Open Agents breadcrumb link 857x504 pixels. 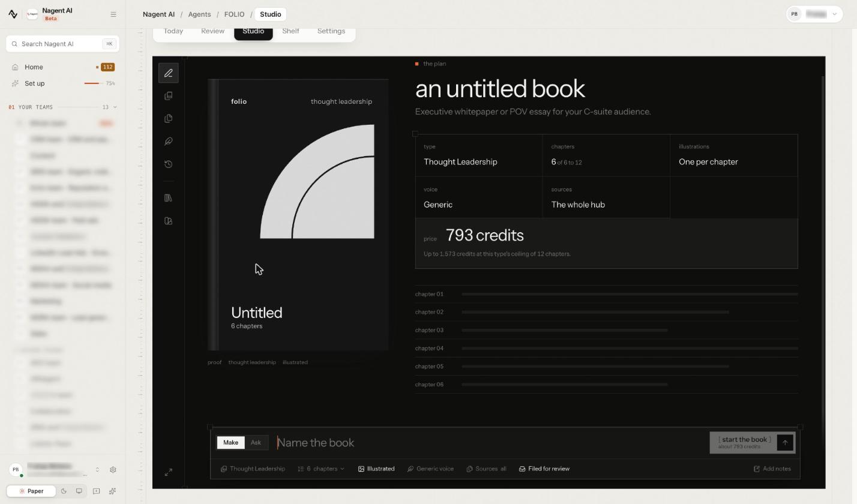pos(199,14)
